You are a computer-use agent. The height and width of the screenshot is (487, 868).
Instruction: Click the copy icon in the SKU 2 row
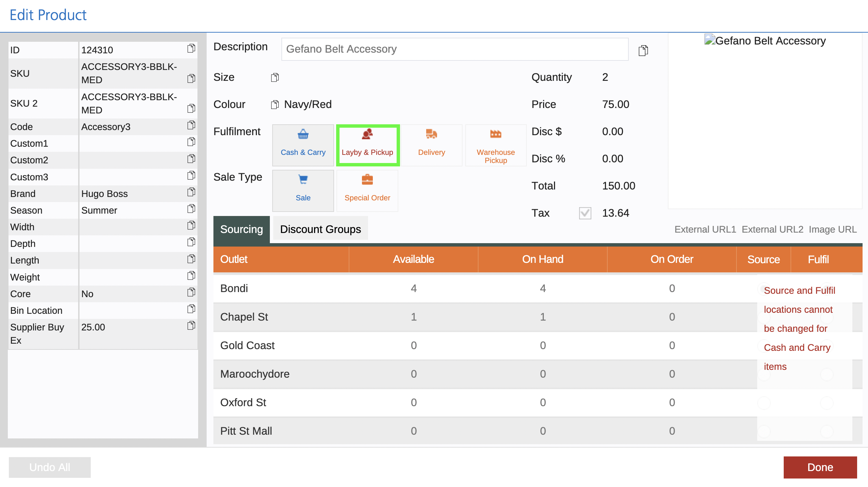pyautogui.click(x=191, y=108)
